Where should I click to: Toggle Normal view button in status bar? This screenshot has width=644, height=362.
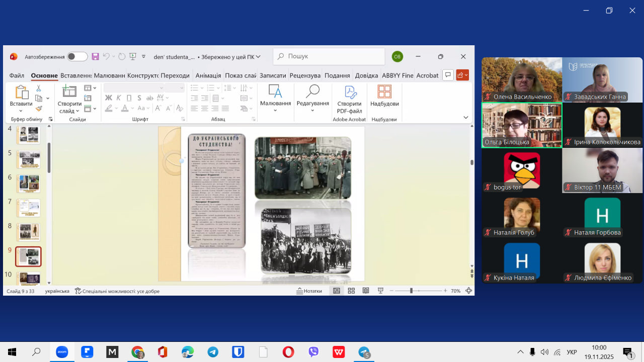337,291
